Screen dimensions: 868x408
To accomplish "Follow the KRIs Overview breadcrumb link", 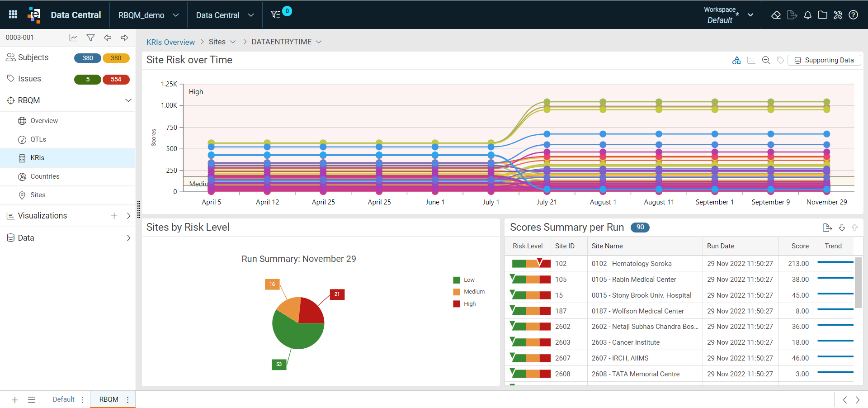I will [x=170, y=42].
